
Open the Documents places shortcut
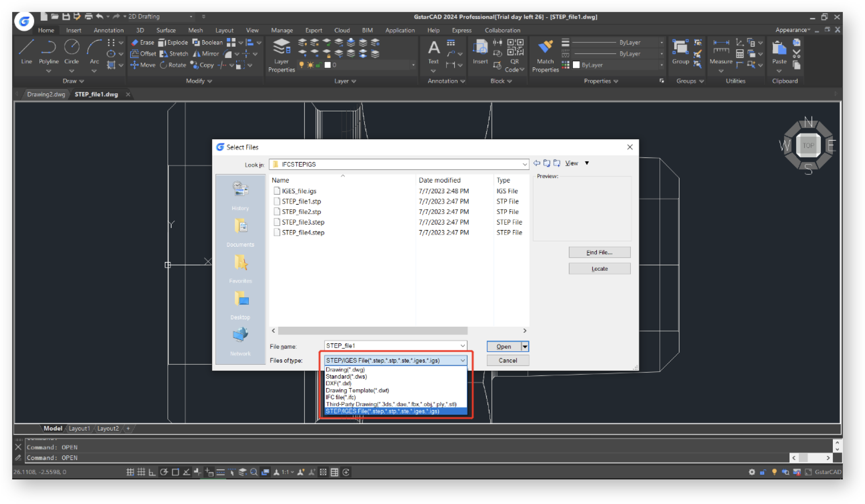(x=240, y=232)
